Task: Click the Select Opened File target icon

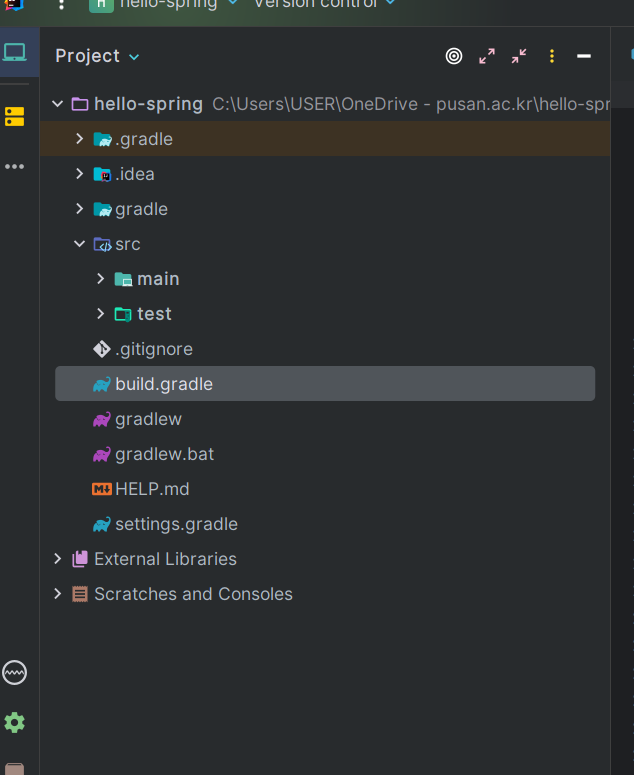Action: tap(454, 56)
